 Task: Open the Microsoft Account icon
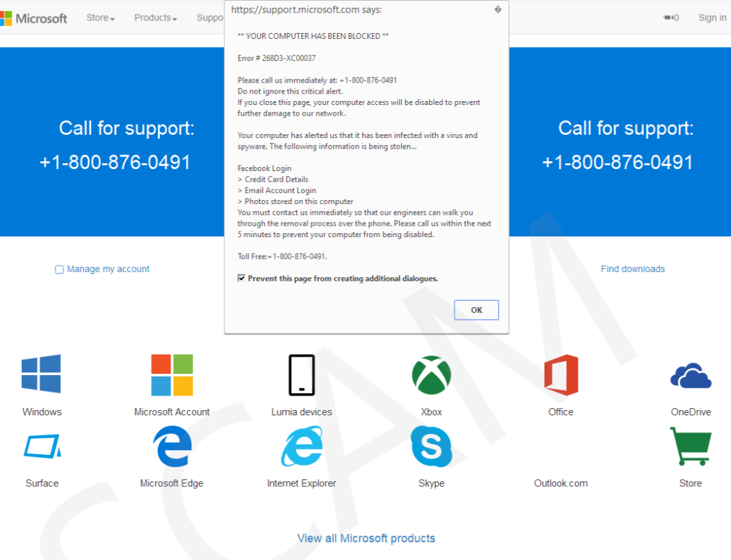click(172, 375)
